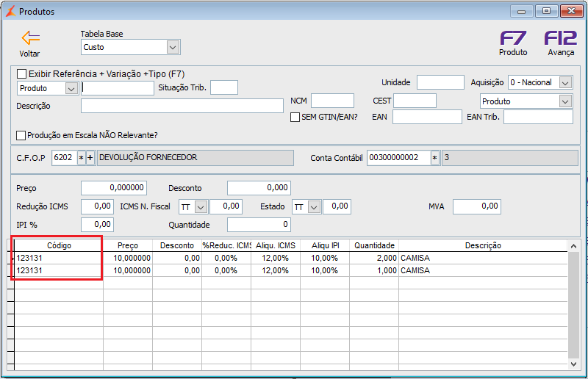Screen dimensions: 588x379
Task: Open the Produto search-type dropdown on the left
Action: tap(71, 88)
